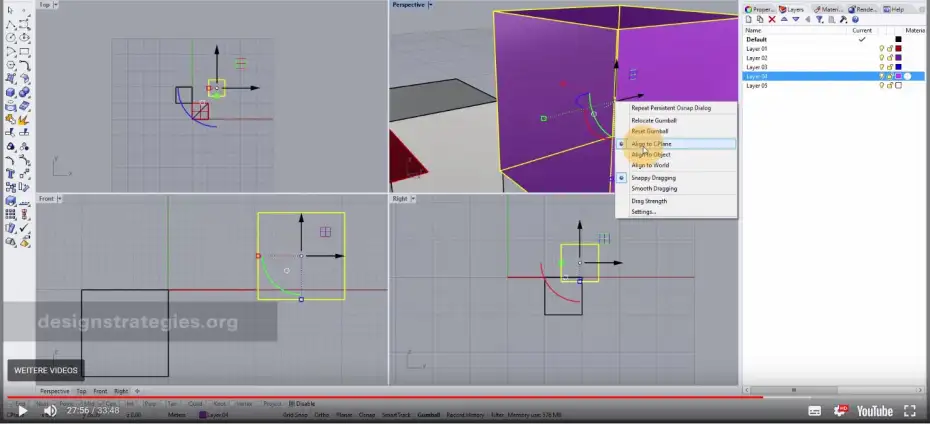Select the pointer selection tool in the toolbar
930x424 pixels.
(11, 10)
